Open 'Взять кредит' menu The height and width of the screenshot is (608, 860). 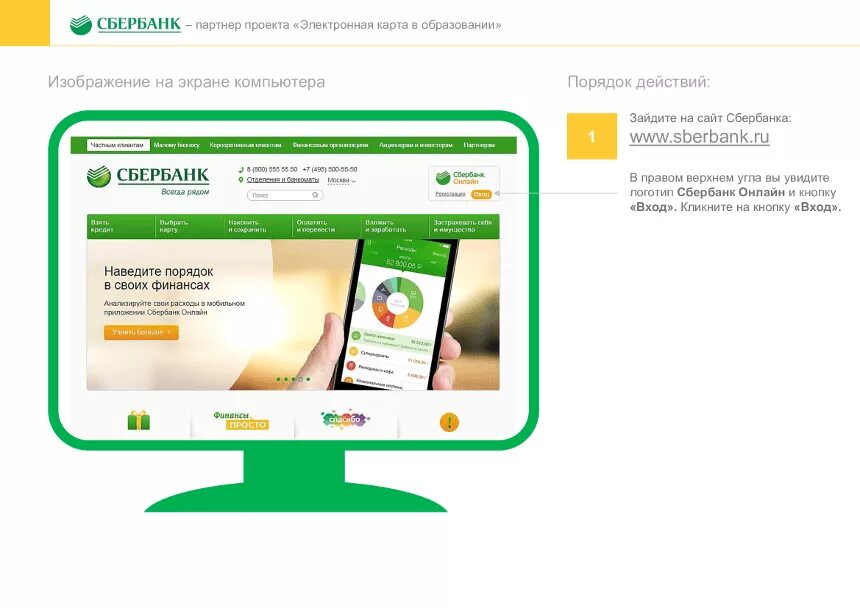click(121, 226)
